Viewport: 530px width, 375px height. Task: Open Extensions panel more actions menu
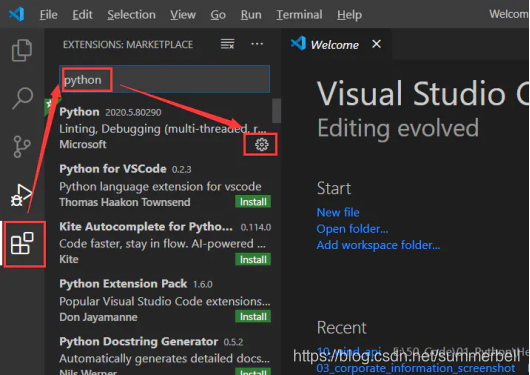(257, 44)
